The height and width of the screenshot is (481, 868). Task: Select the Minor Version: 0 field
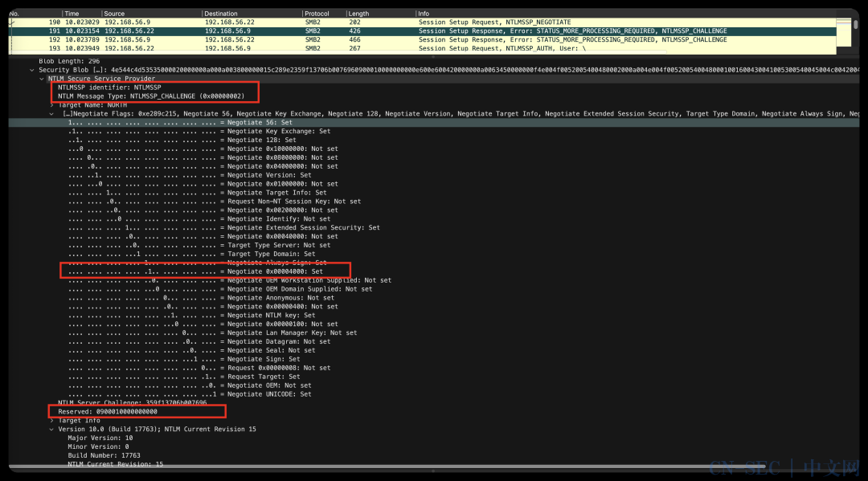coord(98,446)
